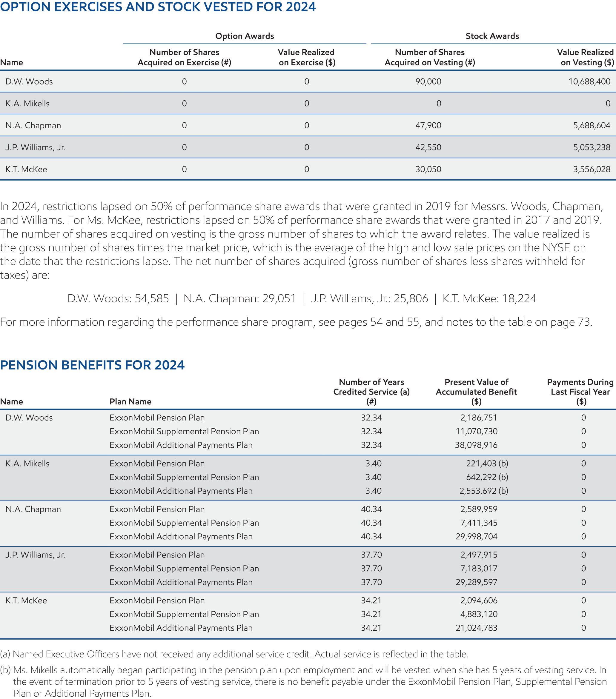Select 'K.T. McKee' in pension benefits table
The image size is (616, 699).
26,601
